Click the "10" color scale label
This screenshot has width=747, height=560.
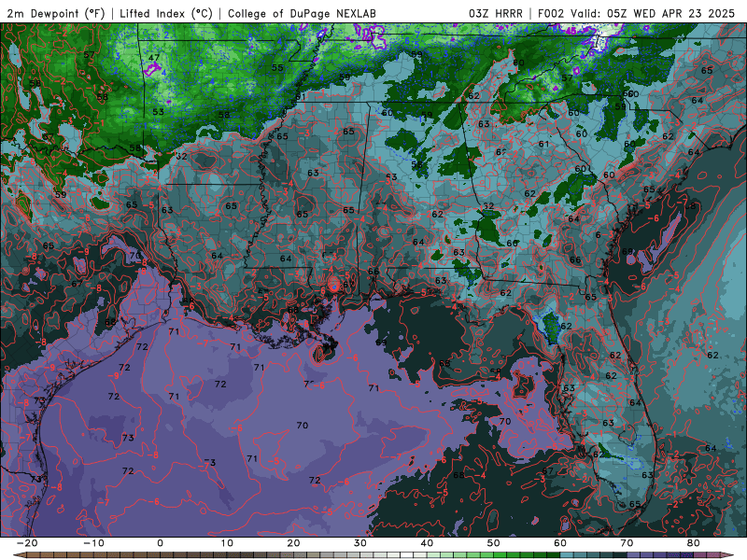pos(227,543)
